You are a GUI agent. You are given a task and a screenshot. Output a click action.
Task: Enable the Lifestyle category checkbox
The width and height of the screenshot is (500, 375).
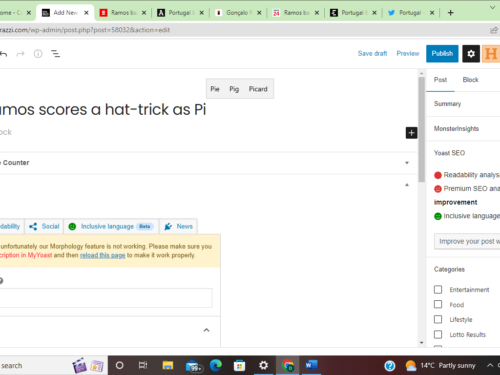pos(438,319)
